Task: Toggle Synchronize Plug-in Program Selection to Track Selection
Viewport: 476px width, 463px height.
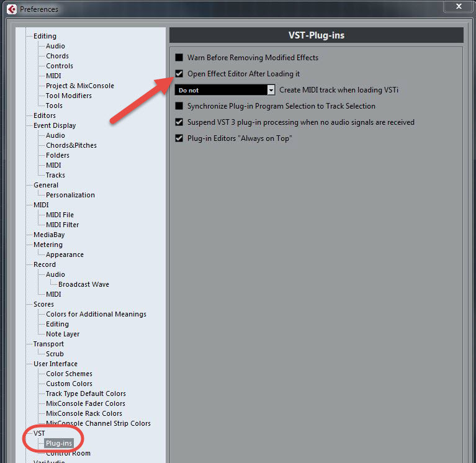Action: tap(179, 106)
